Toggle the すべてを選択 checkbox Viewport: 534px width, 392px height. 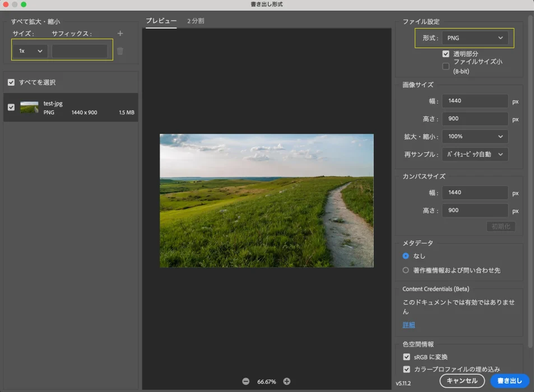(x=11, y=82)
